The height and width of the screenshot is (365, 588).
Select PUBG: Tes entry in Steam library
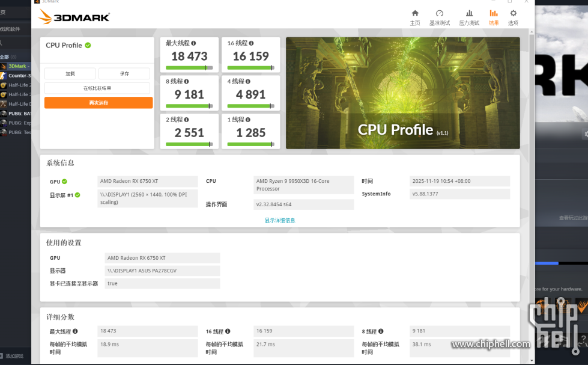(16, 132)
